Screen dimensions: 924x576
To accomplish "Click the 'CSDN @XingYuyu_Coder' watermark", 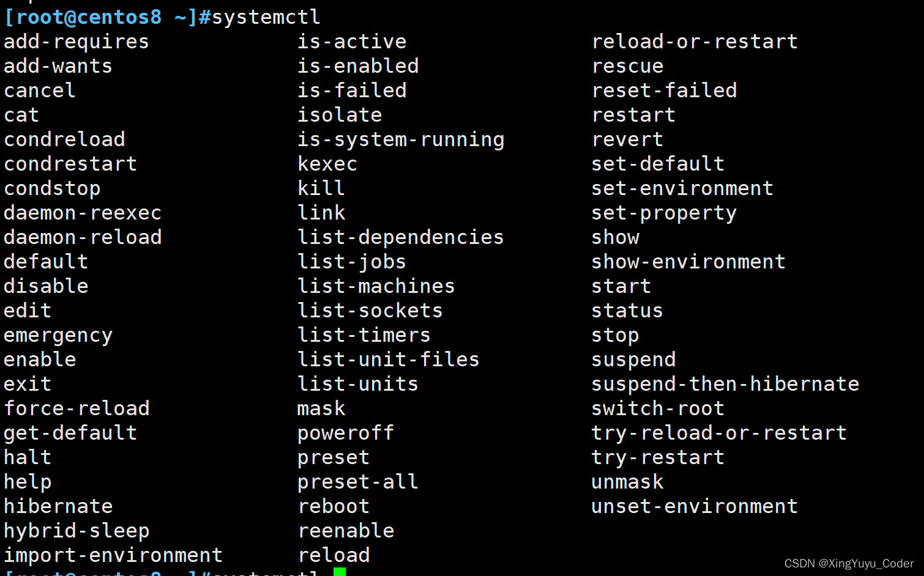I will point(849,563).
